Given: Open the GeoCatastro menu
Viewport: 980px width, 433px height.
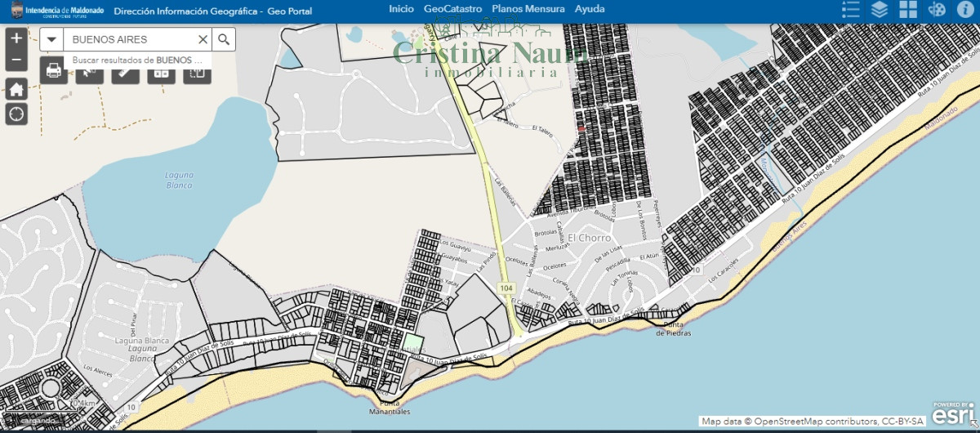Looking at the screenshot, I should (x=452, y=8).
